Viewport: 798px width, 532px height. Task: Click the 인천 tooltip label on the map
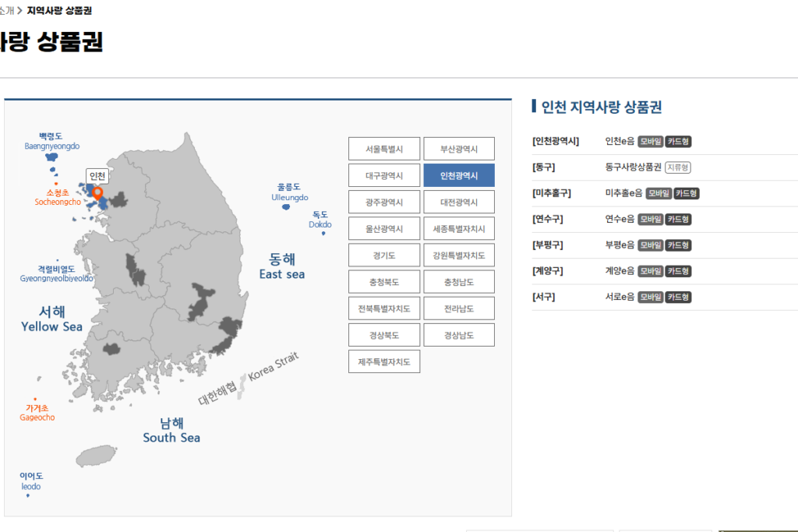point(97,176)
